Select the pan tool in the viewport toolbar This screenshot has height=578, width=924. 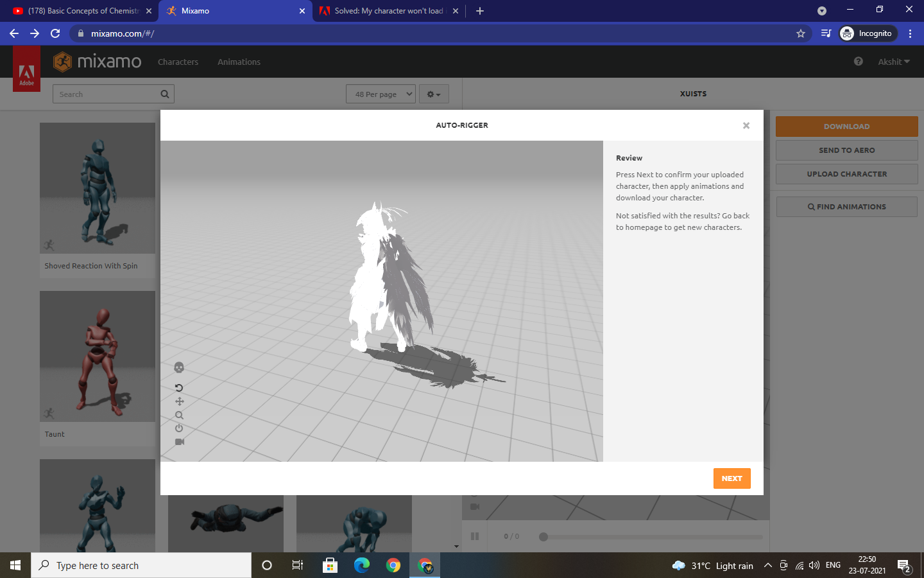coord(179,401)
